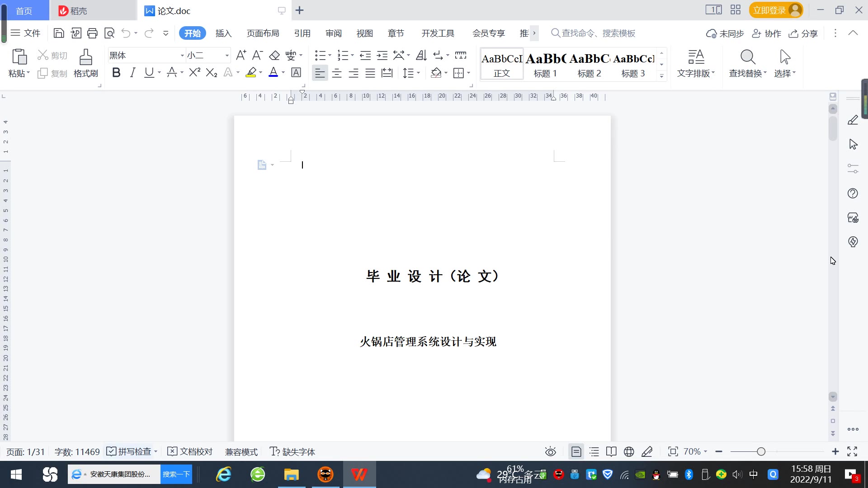Apply the 标题 1 heading style

point(545,65)
